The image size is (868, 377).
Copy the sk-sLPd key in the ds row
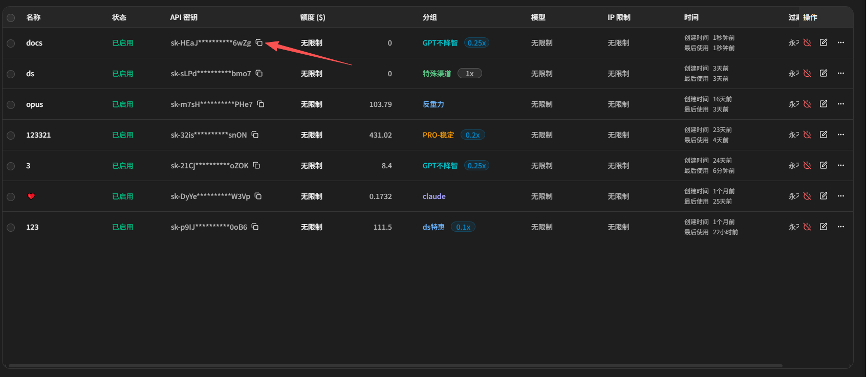click(x=259, y=73)
